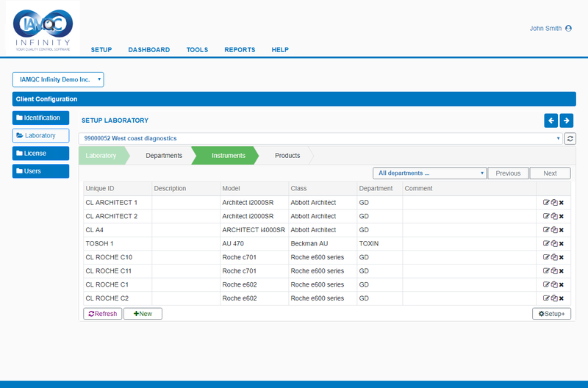Click the blue left arrow navigation button
The height and width of the screenshot is (388, 588).
551,121
